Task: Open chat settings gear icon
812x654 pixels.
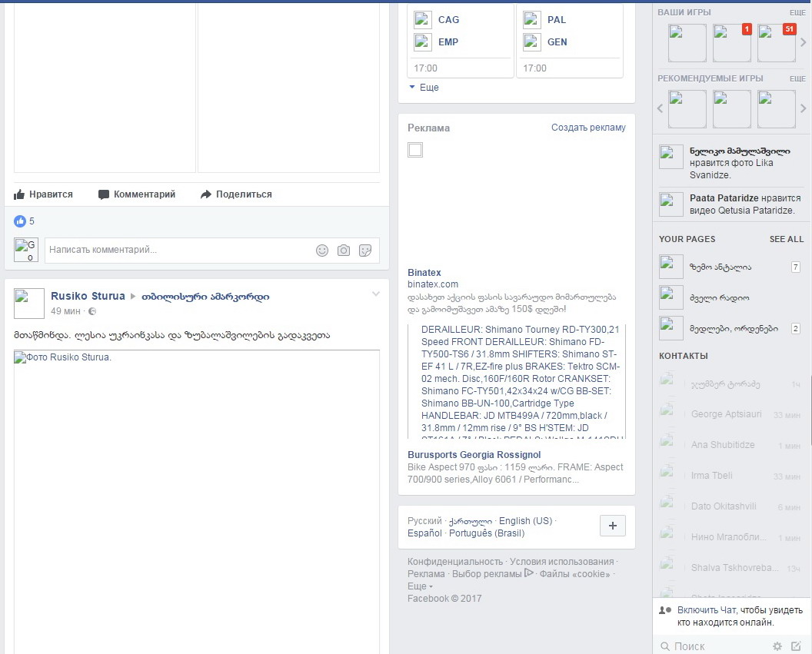Action: click(777, 646)
